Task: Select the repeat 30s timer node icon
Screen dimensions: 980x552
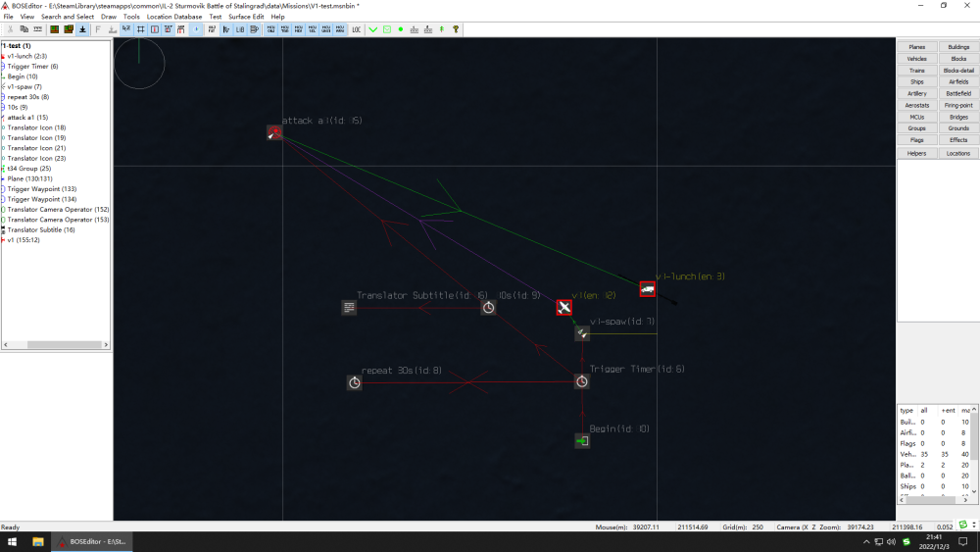Action: tap(355, 382)
